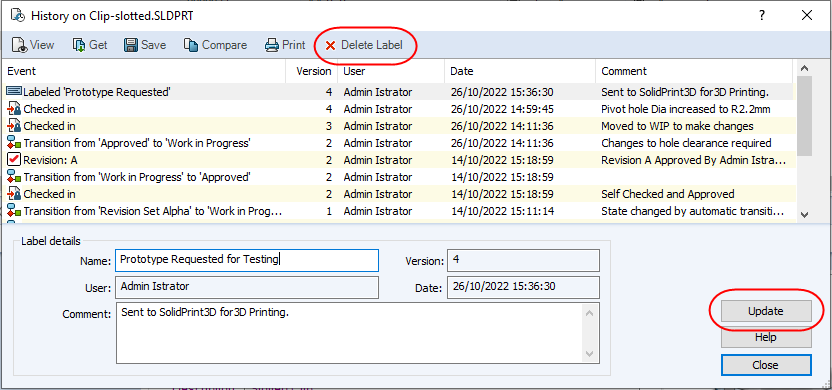832x390 pixels.
Task: Click into the label Name field
Action: tap(247, 260)
